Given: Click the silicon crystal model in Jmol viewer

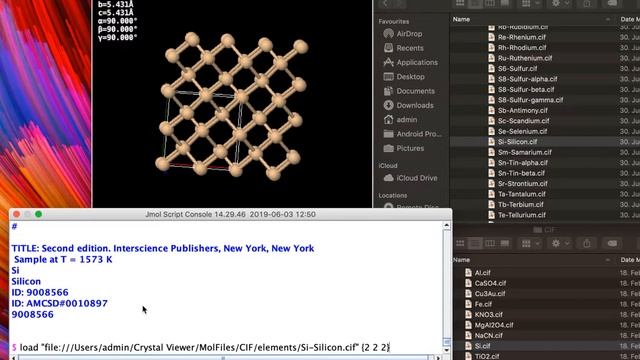Looking at the screenshot, I should click(x=232, y=107).
